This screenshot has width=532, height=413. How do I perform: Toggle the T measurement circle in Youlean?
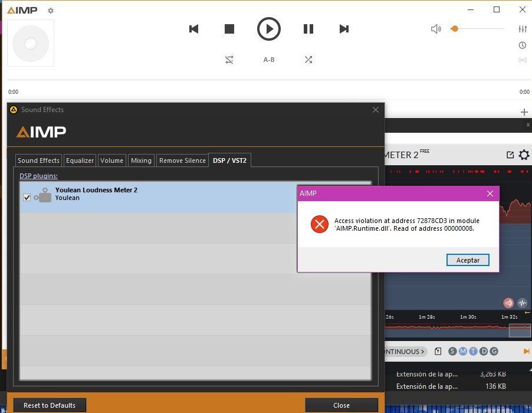(x=473, y=351)
